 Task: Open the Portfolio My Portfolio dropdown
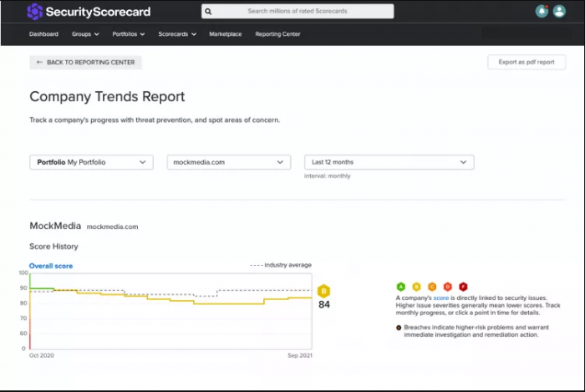click(91, 162)
